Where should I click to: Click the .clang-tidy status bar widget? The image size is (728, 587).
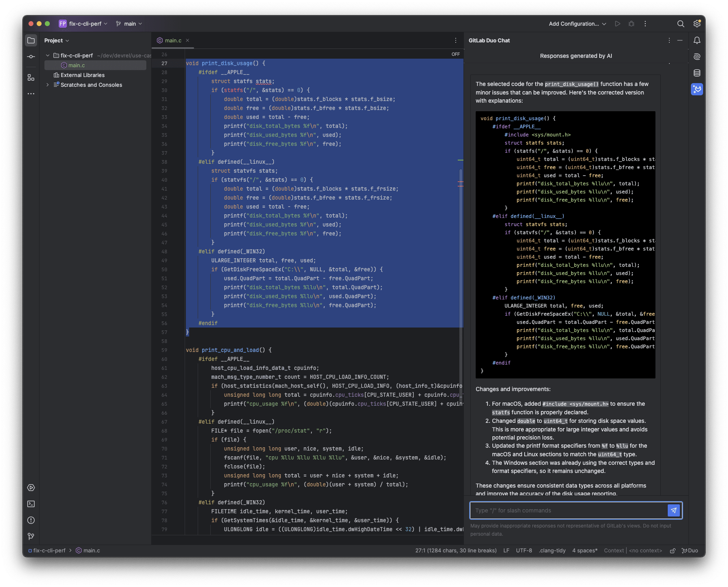[x=552, y=551]
